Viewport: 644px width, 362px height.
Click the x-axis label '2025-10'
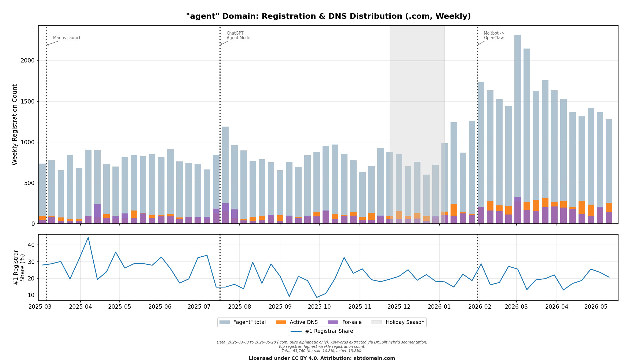(319, 307)
